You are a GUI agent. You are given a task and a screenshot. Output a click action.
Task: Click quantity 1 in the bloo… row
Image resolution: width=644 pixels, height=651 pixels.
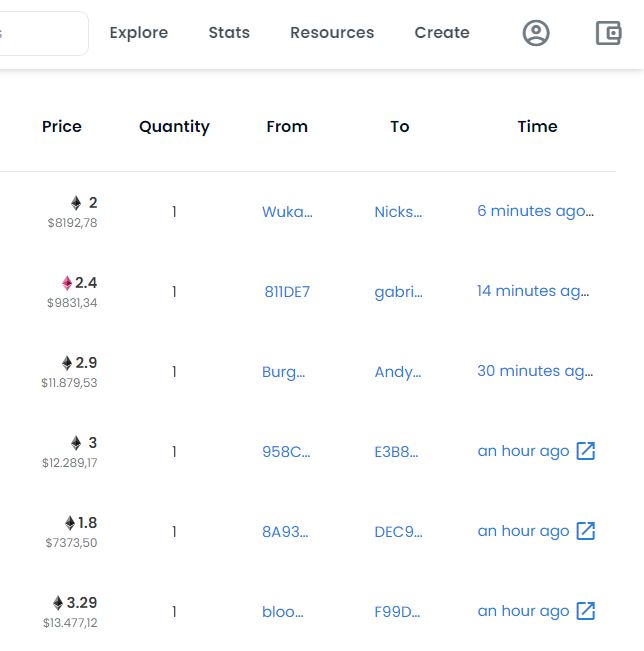pos(174,612)
